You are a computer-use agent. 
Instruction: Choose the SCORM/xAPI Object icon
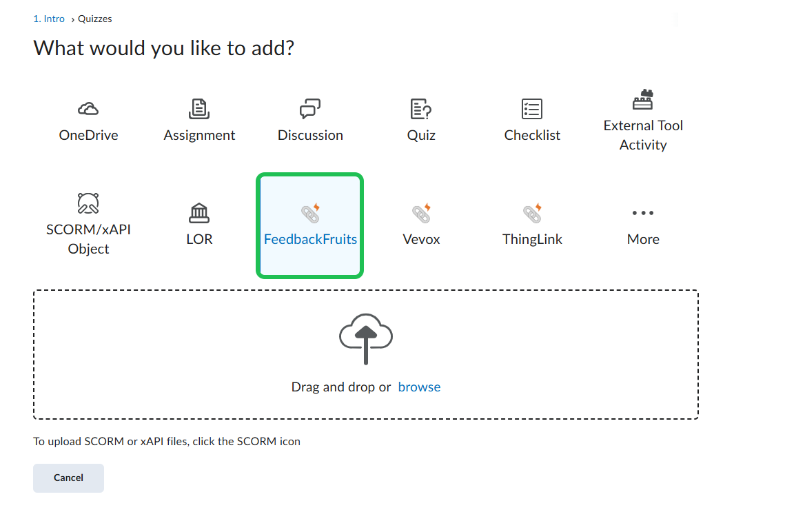tap(88, 203)
